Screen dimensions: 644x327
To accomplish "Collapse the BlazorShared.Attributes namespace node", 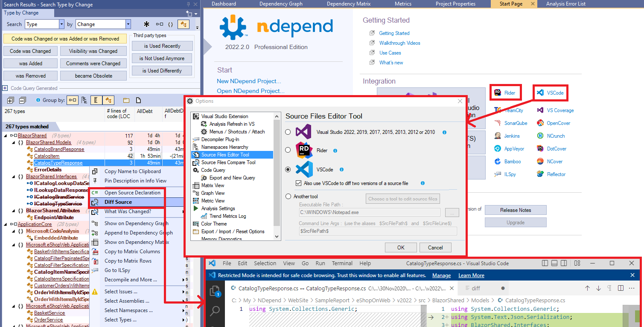I will [14, 211].
